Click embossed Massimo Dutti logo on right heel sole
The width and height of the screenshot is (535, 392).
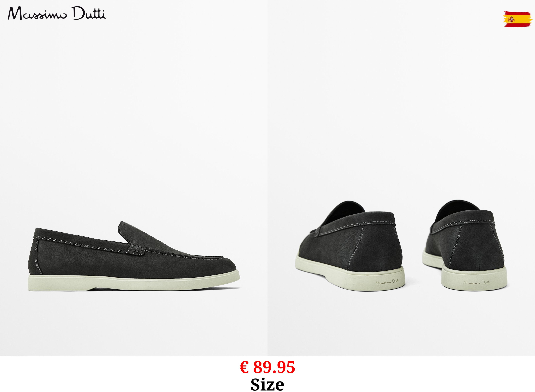point(477,282)
